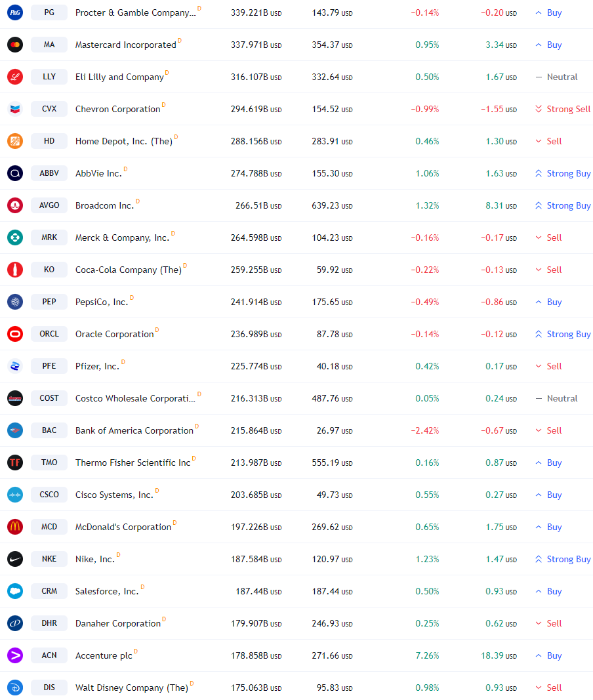Open Costco Wholesale company name
The width and height of the screenshot is (593, 700).
tap(135, 399)
